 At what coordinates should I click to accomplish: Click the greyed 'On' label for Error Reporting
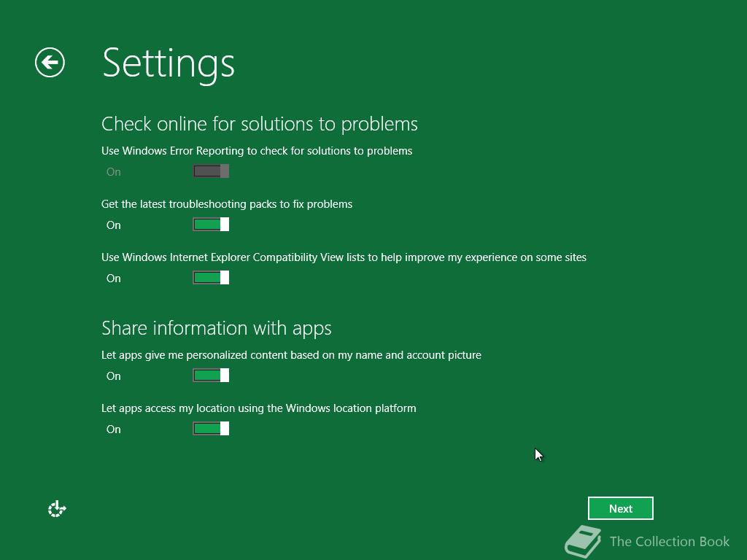pyautogui.click(x=113, y=172)
